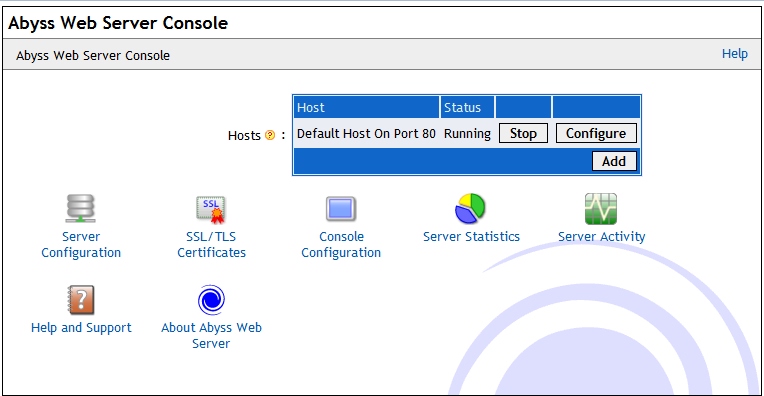764x396 pixels.
Task: Click the About Abyss swirl logo icon
Action: [x=211, y=300]
